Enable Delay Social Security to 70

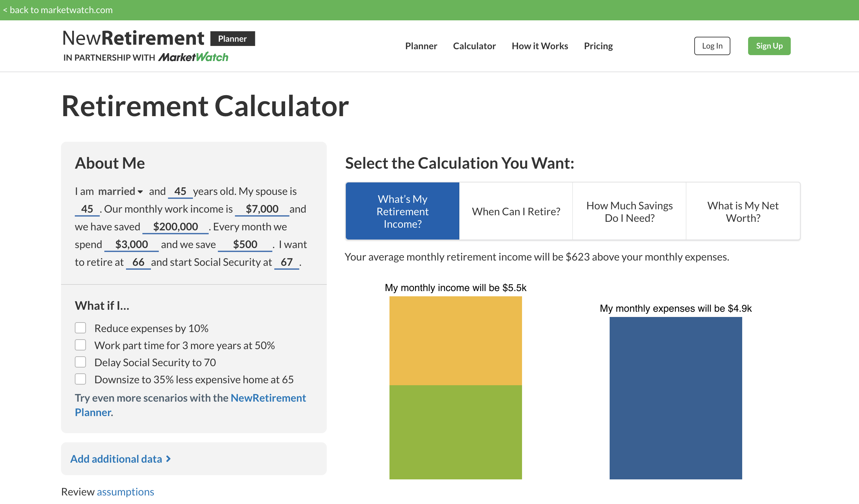(80, 362)
